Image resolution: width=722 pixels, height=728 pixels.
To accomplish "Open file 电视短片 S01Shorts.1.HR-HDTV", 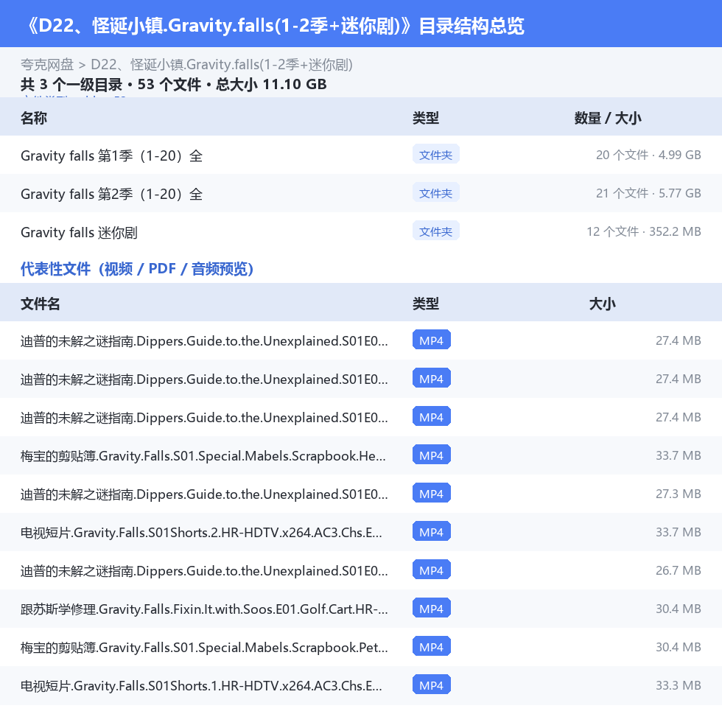I will 201,686.
